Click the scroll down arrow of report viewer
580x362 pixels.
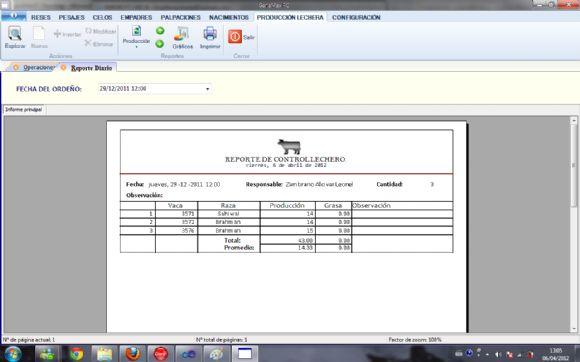click(574, 328)
